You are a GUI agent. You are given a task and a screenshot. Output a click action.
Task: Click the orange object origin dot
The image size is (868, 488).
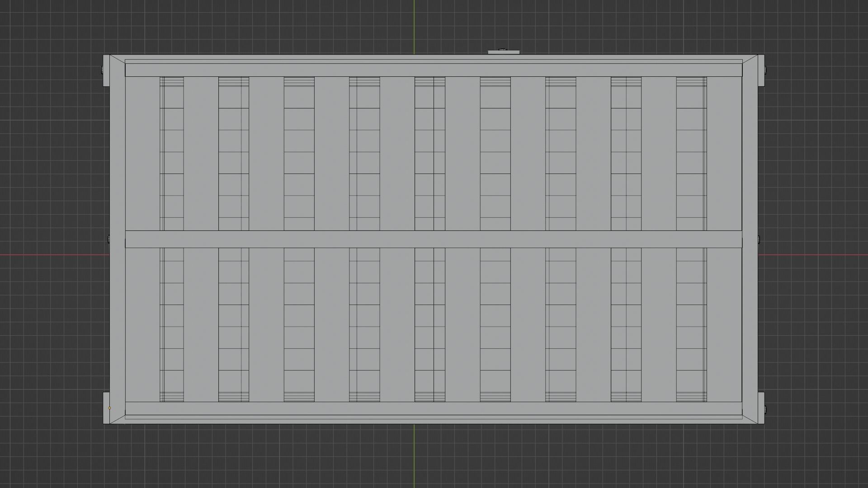pyautogui.click(x=109, y=408)
